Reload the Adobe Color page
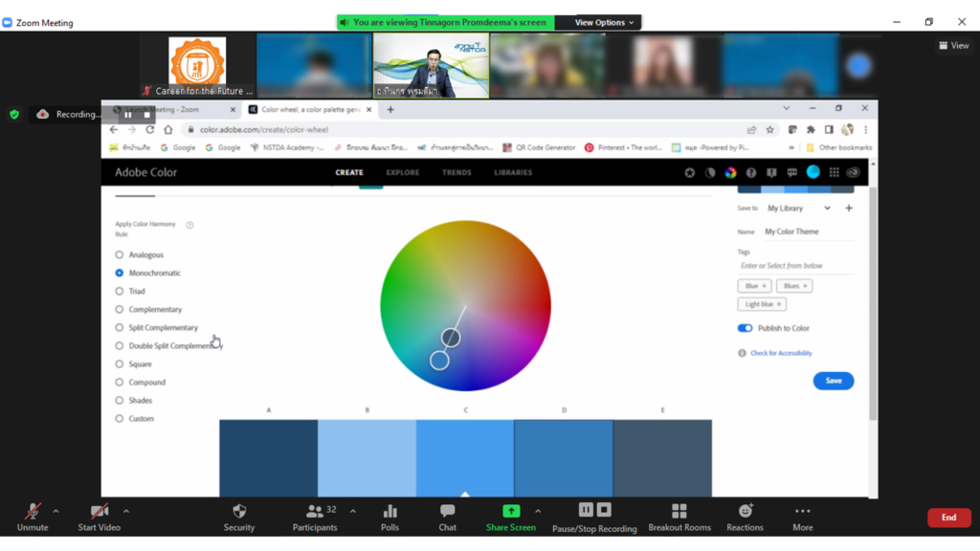 pos(150,130)
